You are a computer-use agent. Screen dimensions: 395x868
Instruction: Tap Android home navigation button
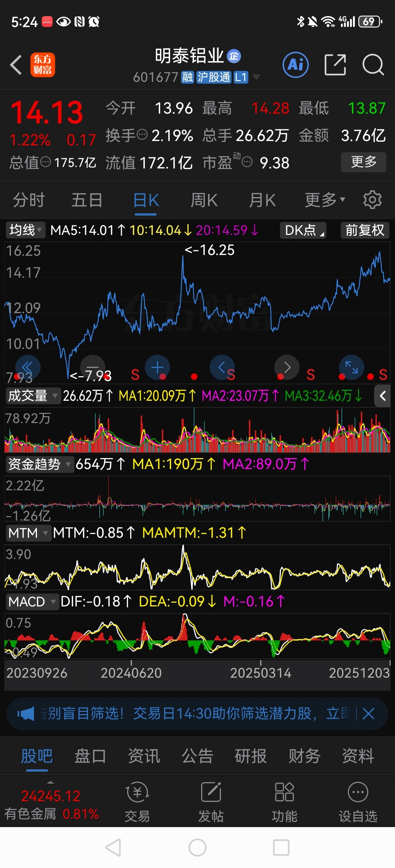pyautogui.click(x=197, y=848)
